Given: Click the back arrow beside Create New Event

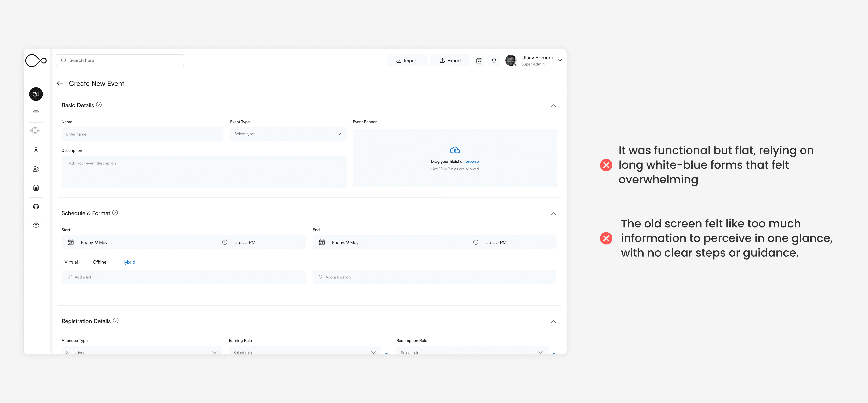Looking at the screenshot, I should 60,83.
